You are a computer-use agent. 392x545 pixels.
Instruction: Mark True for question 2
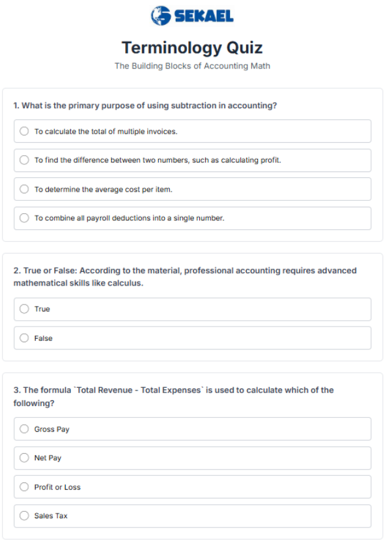pyautogui.click(x=42, y=310)
